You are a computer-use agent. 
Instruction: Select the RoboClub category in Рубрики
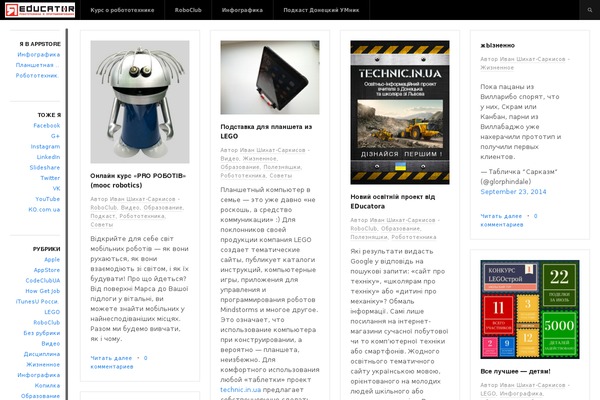pos(47,323)
